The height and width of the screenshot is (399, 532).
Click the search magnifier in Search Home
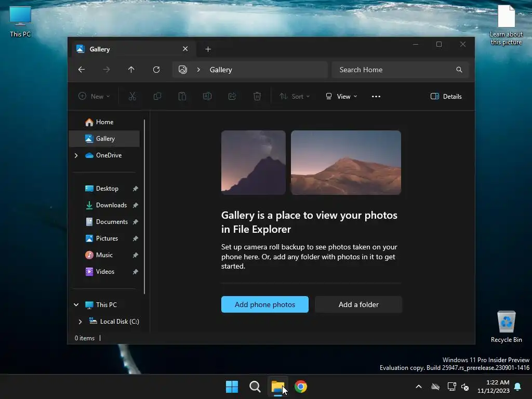click(x=459, y=70)
